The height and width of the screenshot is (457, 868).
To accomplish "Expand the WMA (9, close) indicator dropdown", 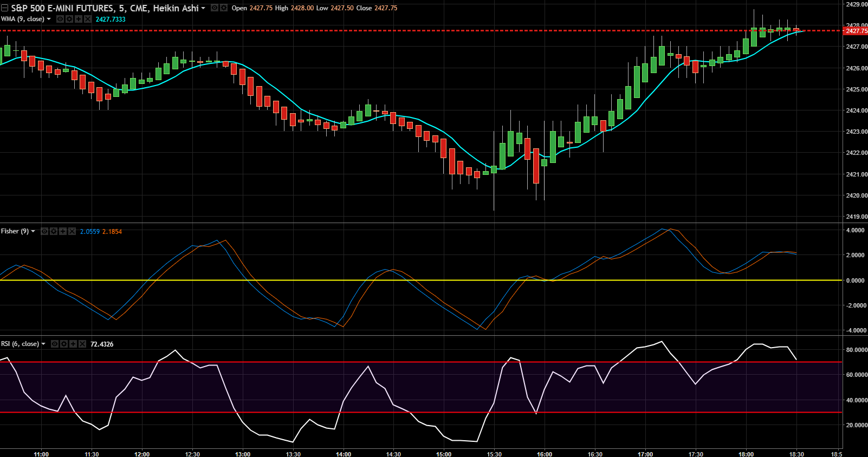I will click(x=49, y=19).
